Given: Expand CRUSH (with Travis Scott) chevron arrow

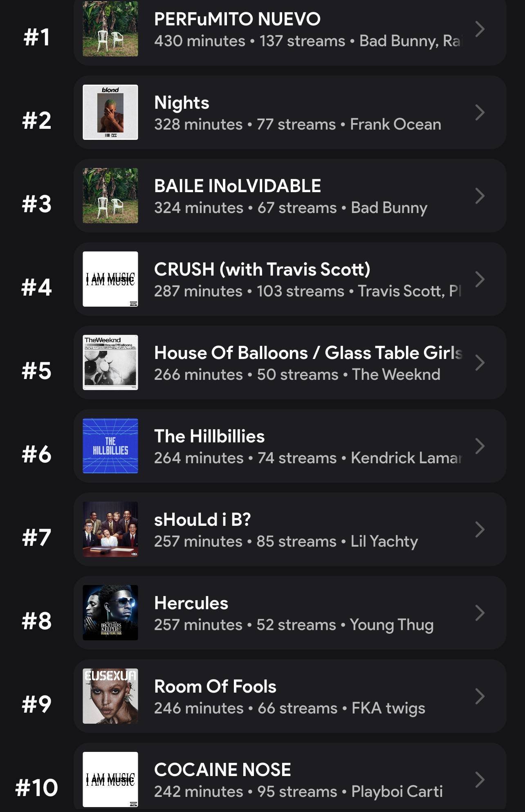Looking at the screenshot, I should [x=480, y=279].
